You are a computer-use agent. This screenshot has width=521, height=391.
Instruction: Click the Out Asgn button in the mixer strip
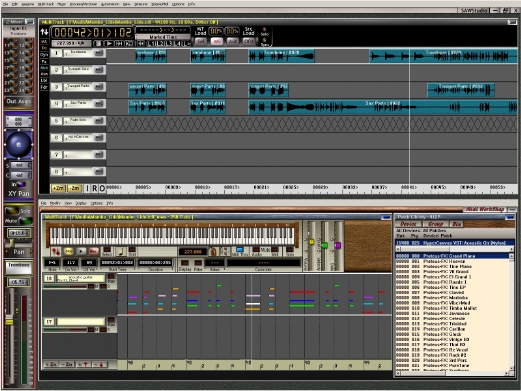coord(19,101)
